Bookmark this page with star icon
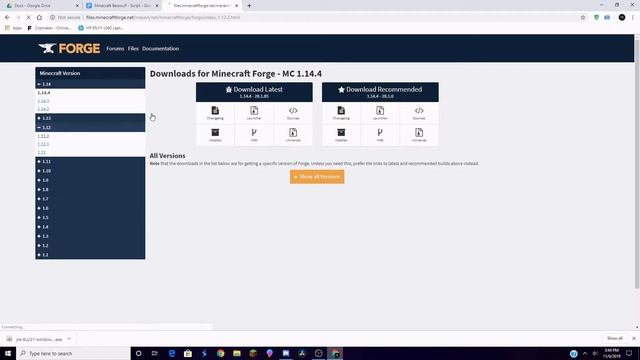The height and width of the screenshot is (360, 640). pos(583,18)
